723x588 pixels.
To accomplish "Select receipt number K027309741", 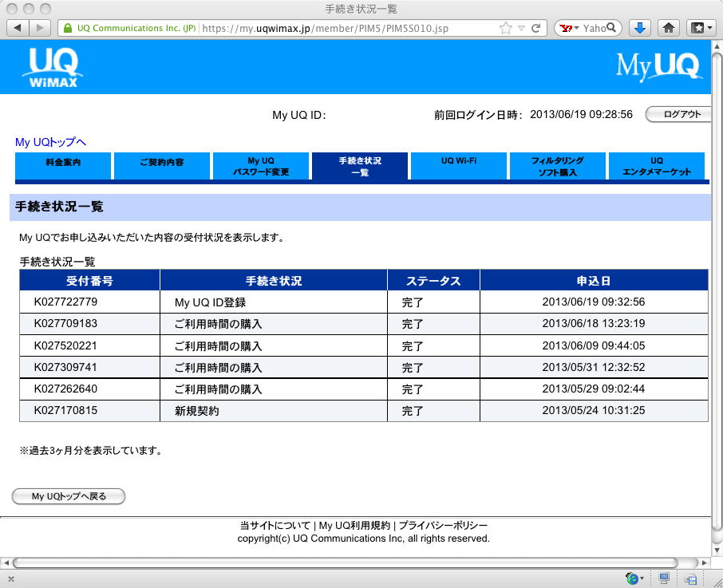I will (x=65, y=367).
